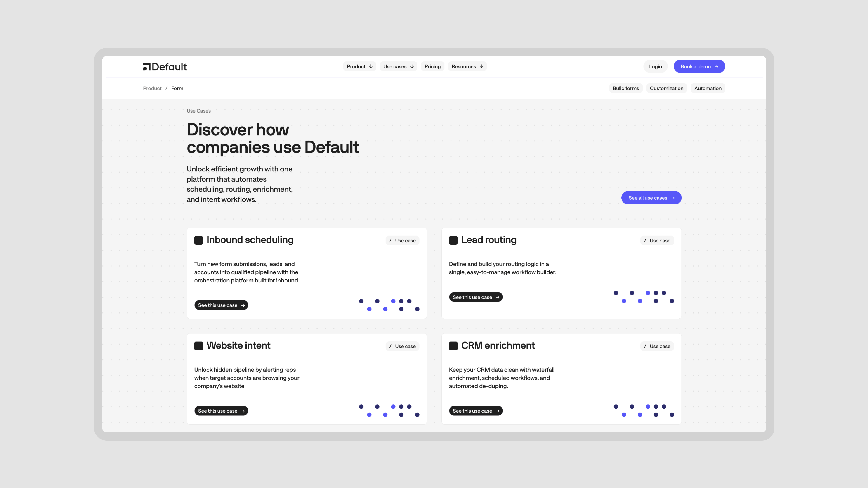Click Use case tag on CRM enrichment card

coord(657,346)
